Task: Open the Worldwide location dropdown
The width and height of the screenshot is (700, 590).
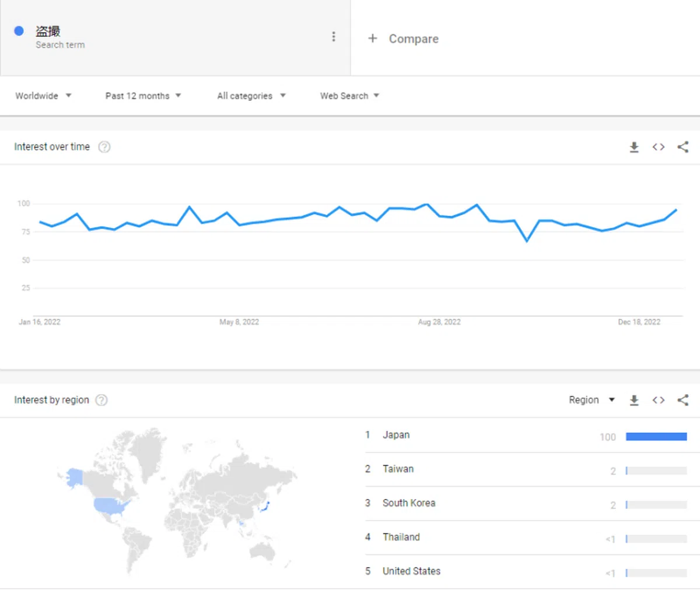Action: (x=43, y=96)
